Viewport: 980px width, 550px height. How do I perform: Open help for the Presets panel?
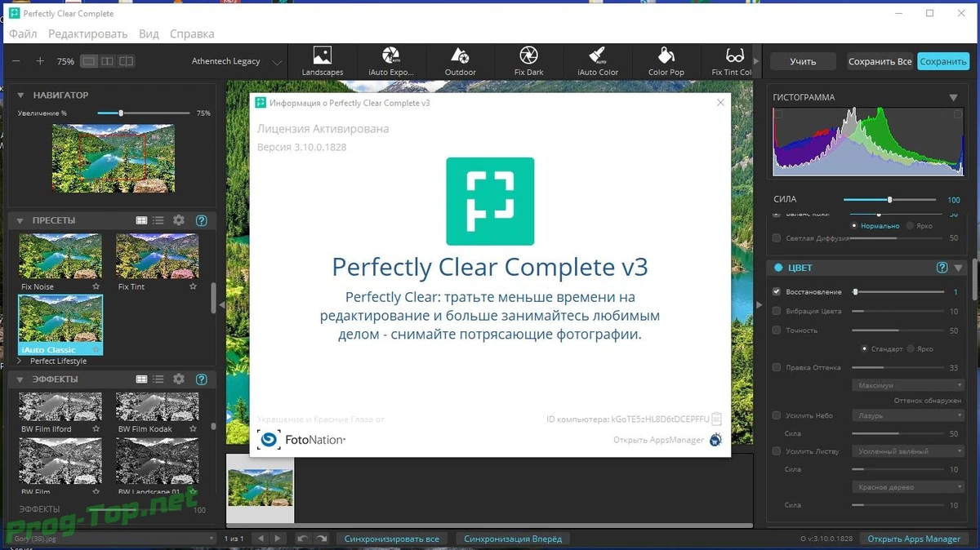pyautogui.click(x=202, y=220)
